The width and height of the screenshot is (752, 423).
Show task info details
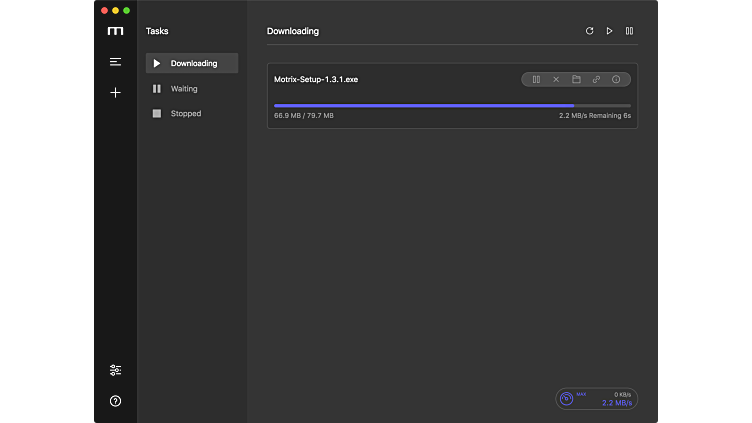click(616, 79)
